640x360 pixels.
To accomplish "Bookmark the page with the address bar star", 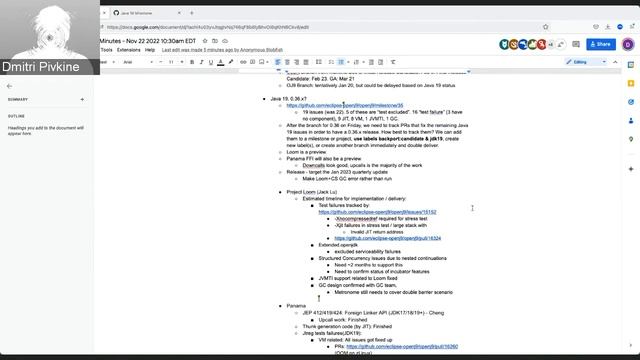I will (x=546, y=27).
